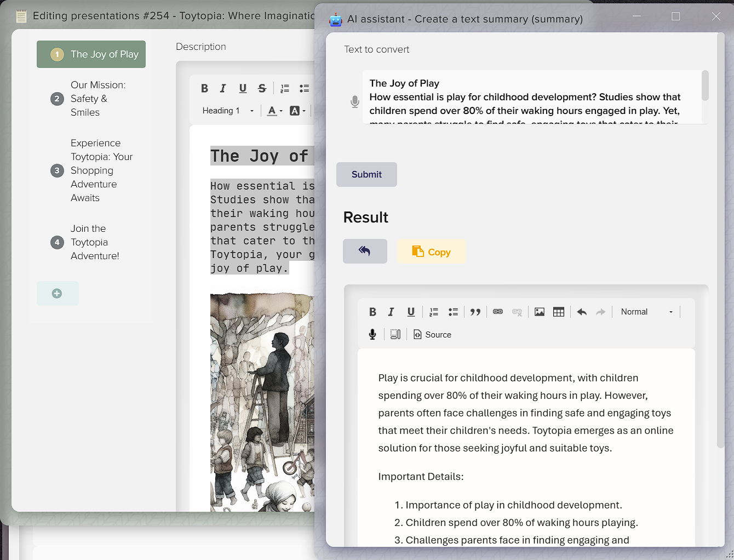This screenshot has height=560, width=734.
Task: Maximize the AI assistant window
Action: point(676,16)
